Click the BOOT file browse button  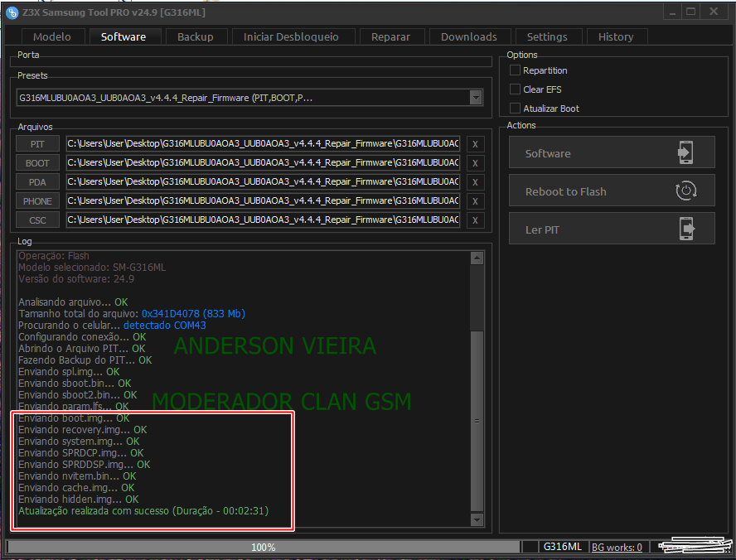[x=37, y=162]
